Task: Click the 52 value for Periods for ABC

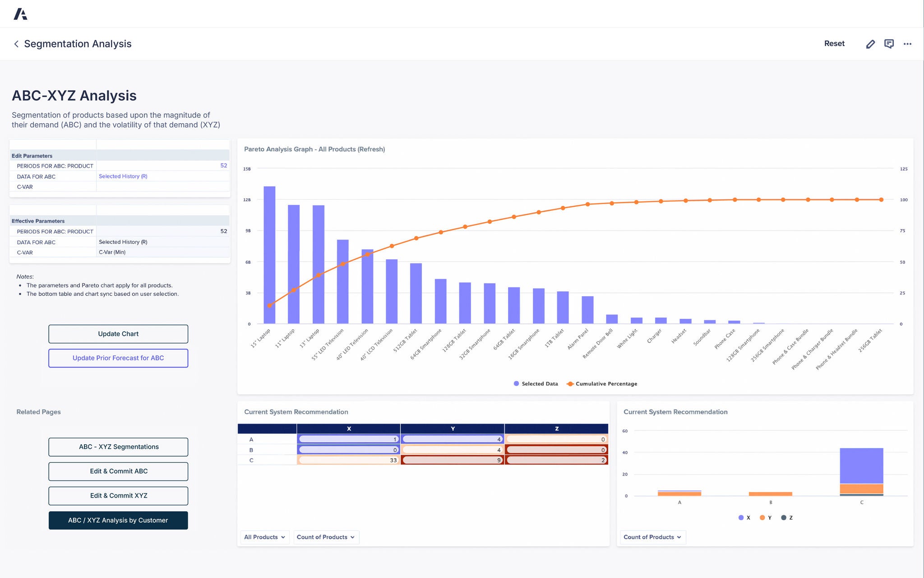Action: pos(223,166)
